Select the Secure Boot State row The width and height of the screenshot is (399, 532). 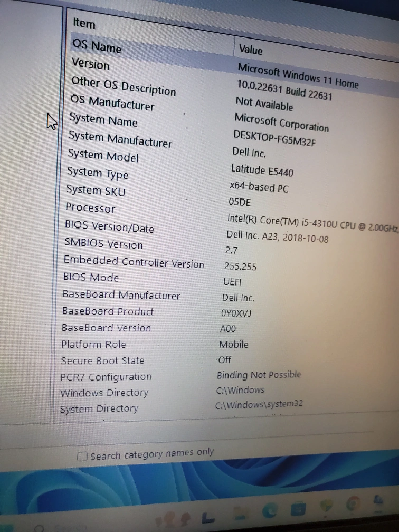(x=102, y=361)
